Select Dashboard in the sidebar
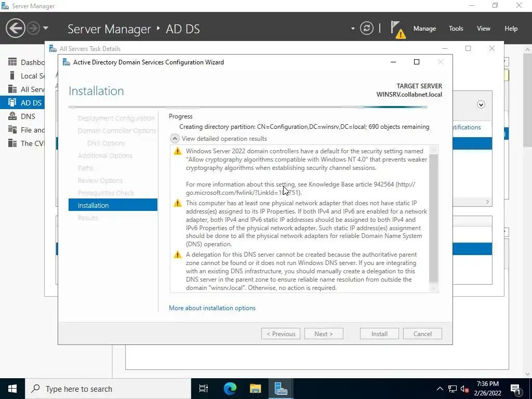Screen dimensions: 532x399 coord(22,62)
